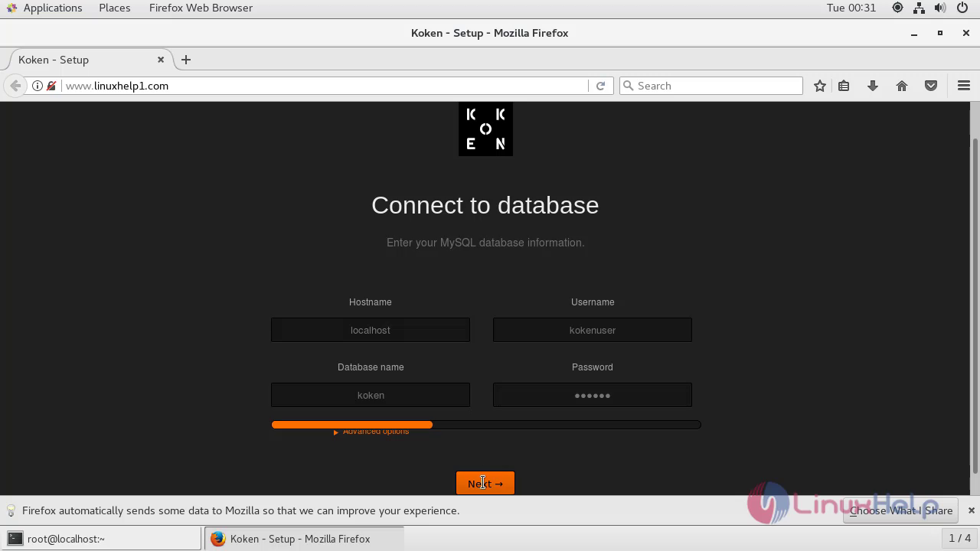Focus the Database name field
Viewport: 980px width, 551px height.
(371, 395)
